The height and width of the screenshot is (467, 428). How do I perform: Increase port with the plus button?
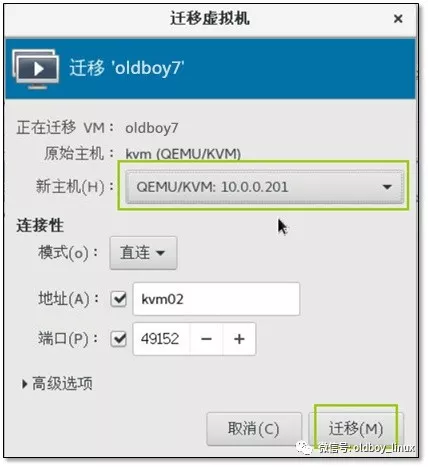(239, 339)
